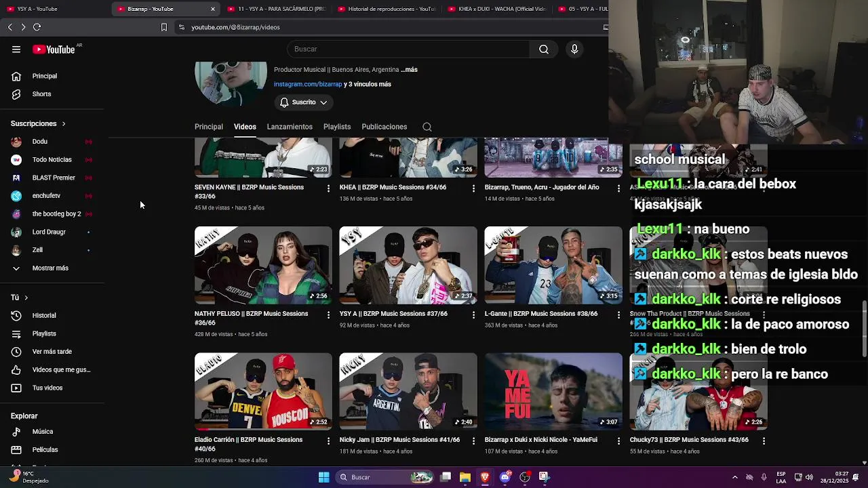Open Principal home icon in sidebar
The image size is (868, 488).
click(16, 76)
